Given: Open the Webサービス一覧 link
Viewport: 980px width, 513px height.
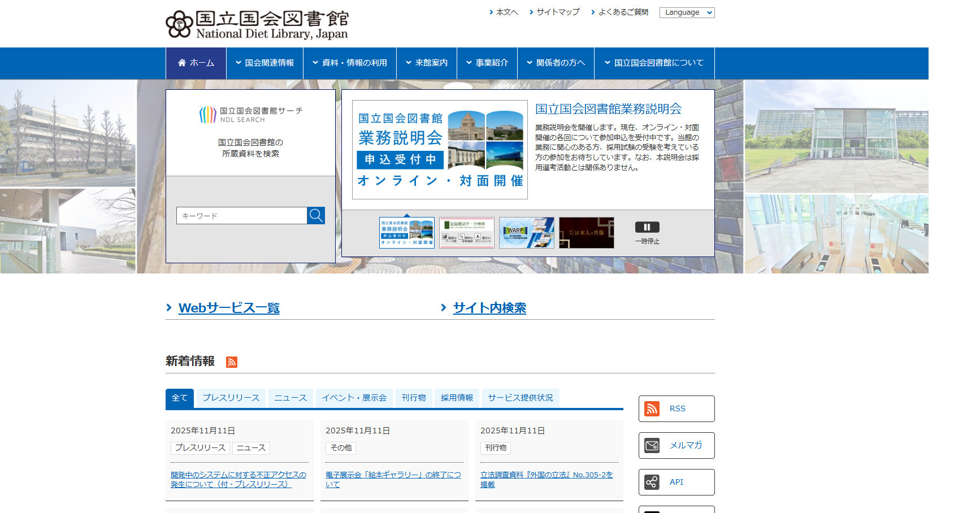Looking at the screenshot, I should pyautogui.click(x=229, y=308).
